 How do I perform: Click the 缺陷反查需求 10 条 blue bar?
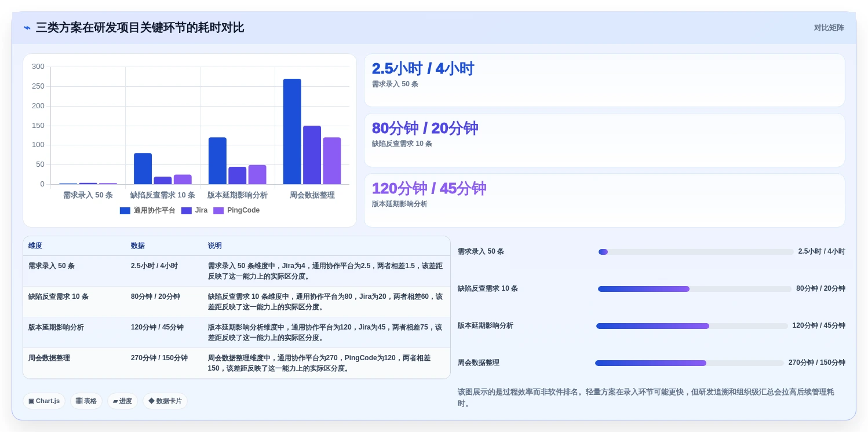pyautogui.click(x=143, y=169)
